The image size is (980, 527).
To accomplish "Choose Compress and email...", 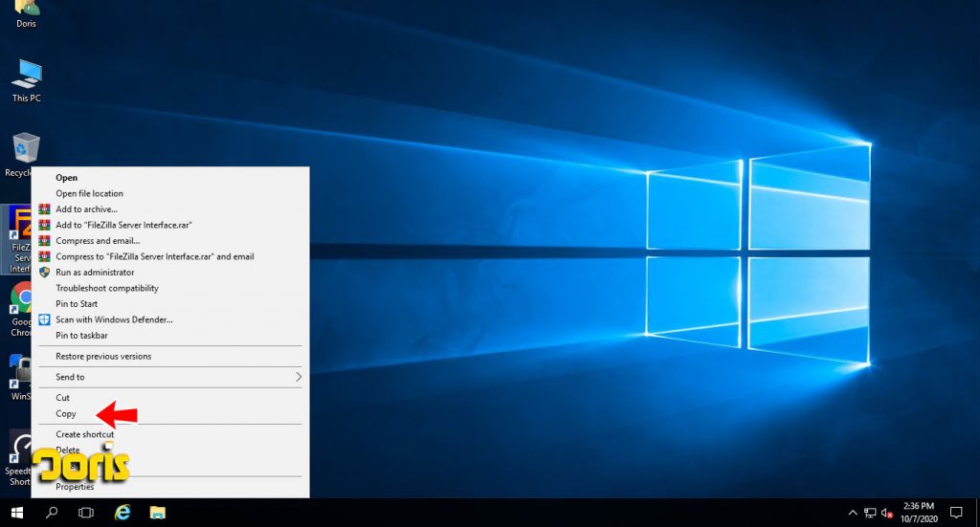I will point(170,240).
